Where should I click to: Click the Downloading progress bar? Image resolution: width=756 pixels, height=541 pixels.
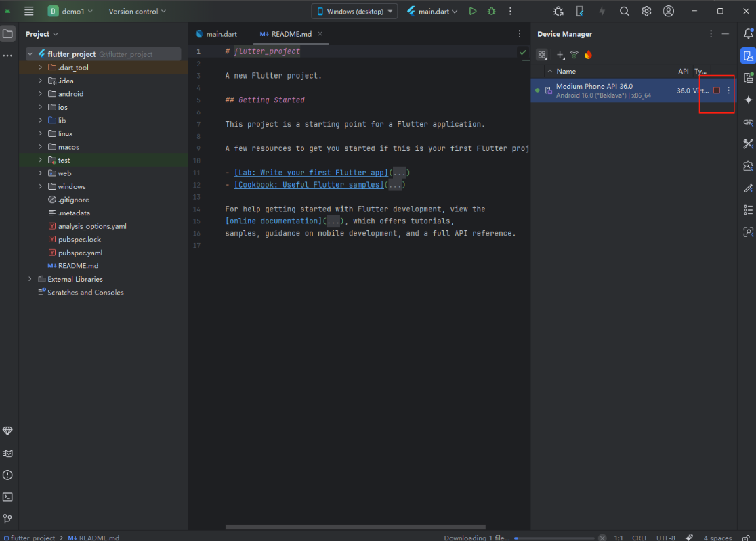pos(554,538)
